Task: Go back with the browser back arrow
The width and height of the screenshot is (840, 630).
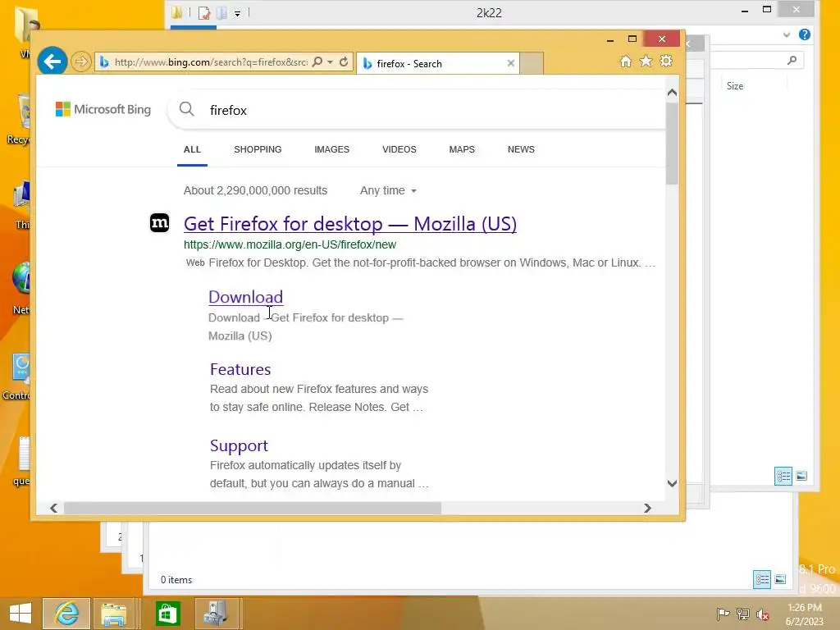Action: [52, 62]
